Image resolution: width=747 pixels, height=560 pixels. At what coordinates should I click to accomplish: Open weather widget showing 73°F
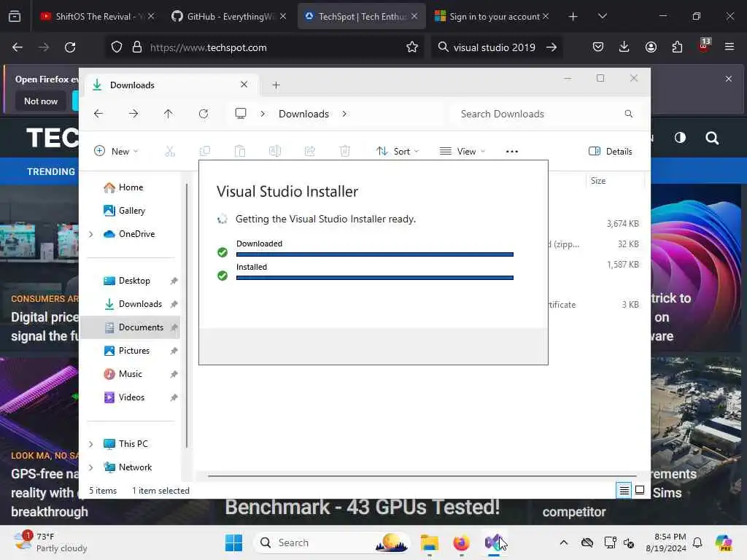[x=50, y=542]
